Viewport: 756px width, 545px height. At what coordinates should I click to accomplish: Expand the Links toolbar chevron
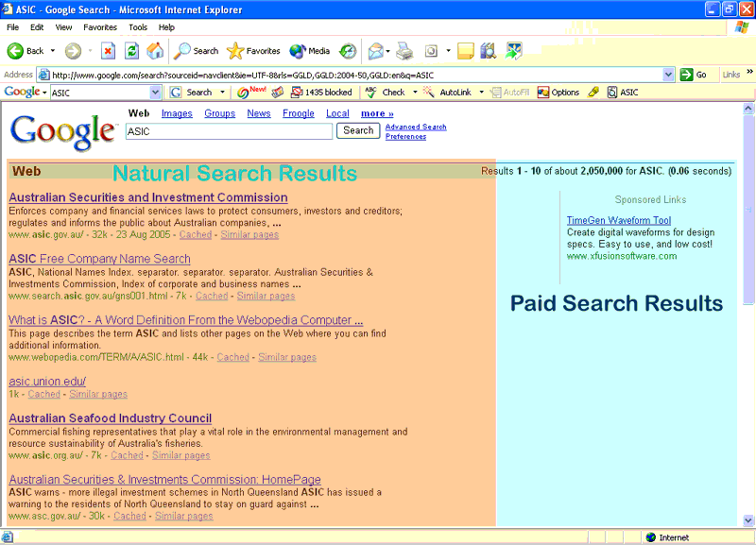[749, 72]
